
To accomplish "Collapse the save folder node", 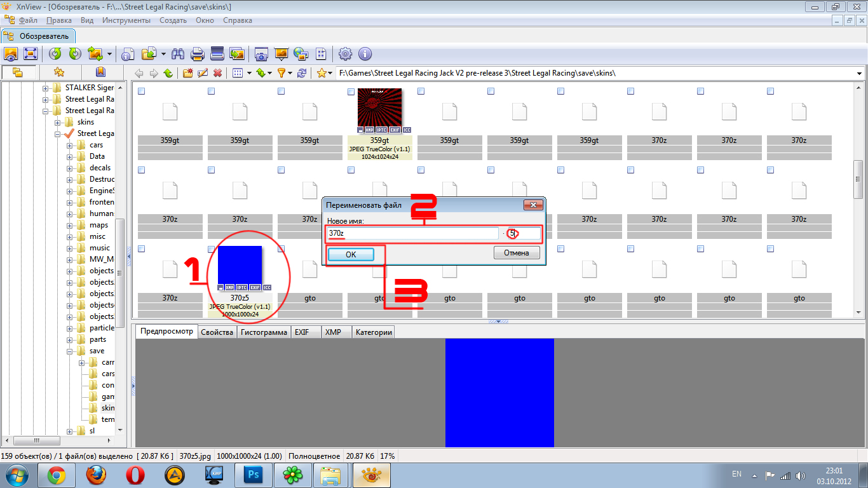I will (x=70, y=351).
